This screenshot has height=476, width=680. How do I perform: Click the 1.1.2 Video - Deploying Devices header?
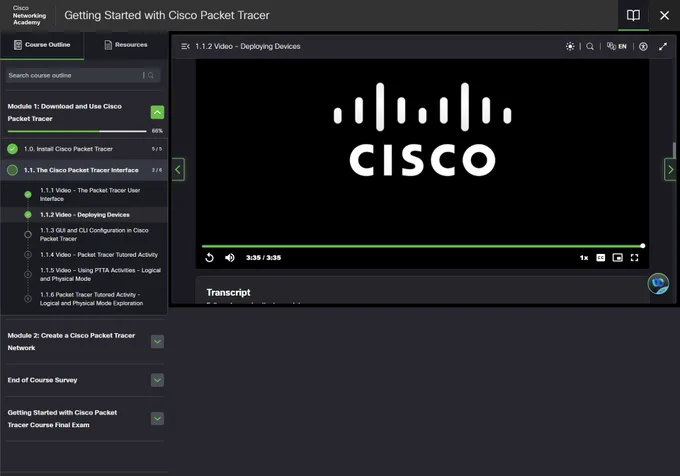248,46
